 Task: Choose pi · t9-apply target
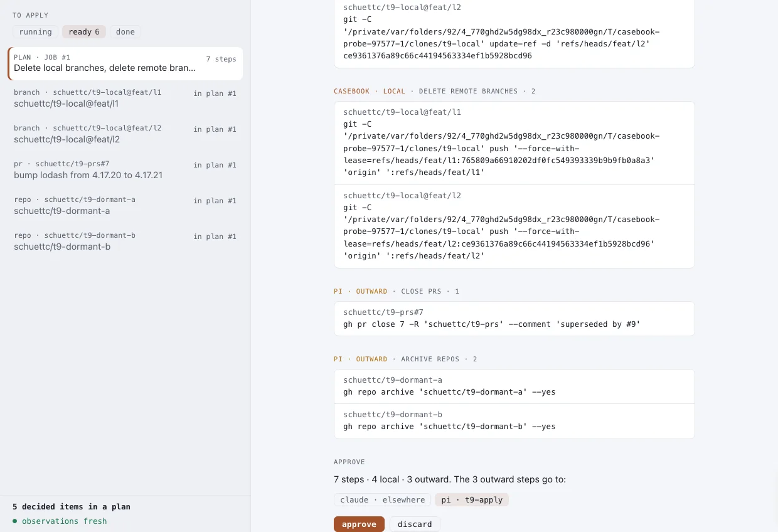(472, 500)
